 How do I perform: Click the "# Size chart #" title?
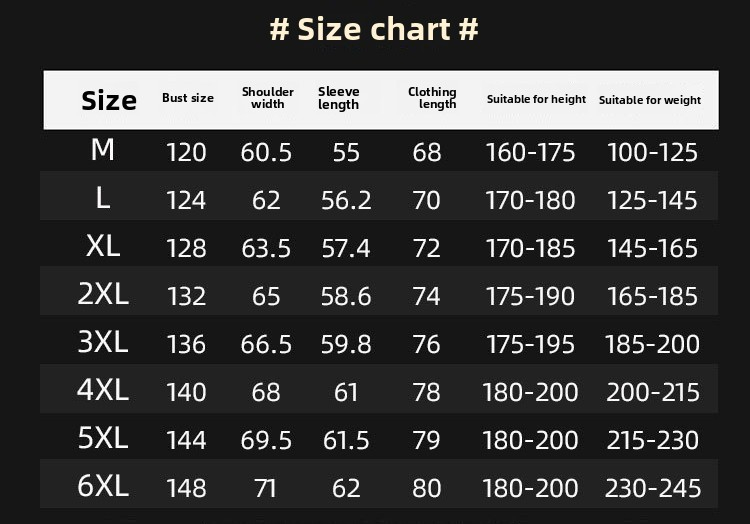(x=374, y=29)
